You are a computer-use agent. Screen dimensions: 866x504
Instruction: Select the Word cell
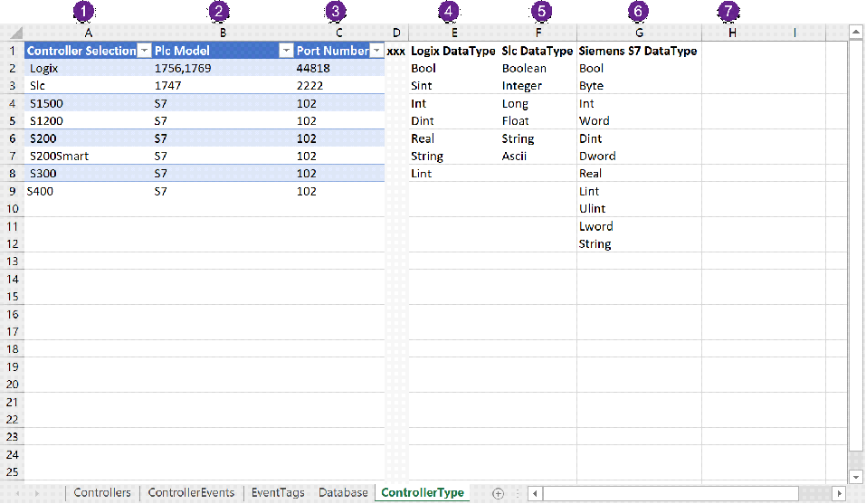tap(639, 121)
